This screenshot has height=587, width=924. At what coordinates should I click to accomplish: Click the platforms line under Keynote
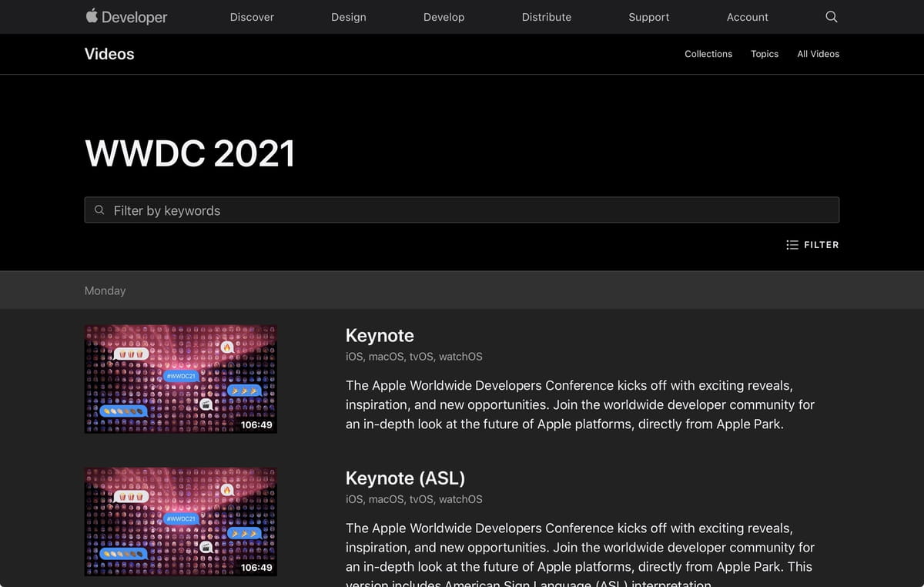(414, 357)
